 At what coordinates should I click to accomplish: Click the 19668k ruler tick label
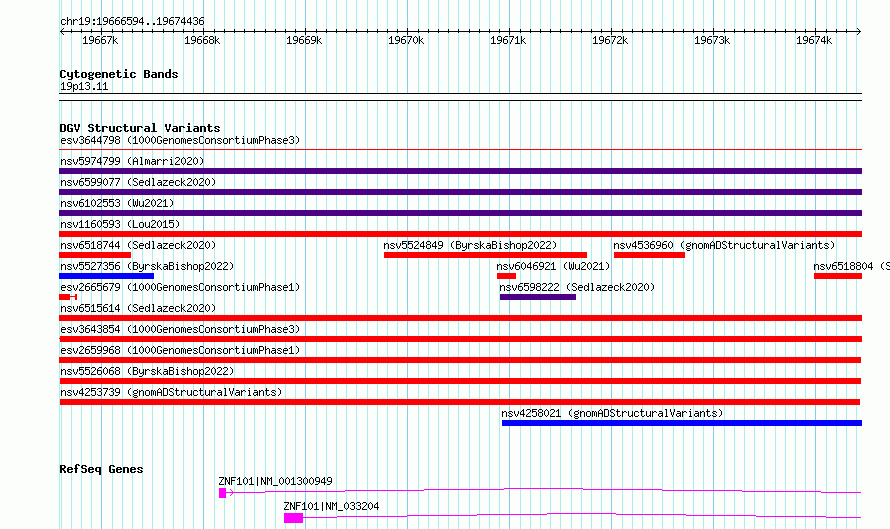(x=202, y=40)
